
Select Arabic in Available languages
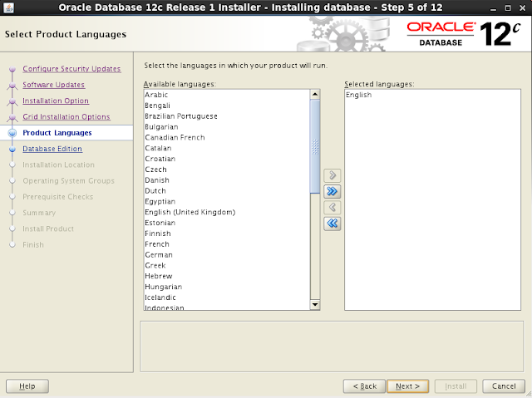click(x=227, y=95)
